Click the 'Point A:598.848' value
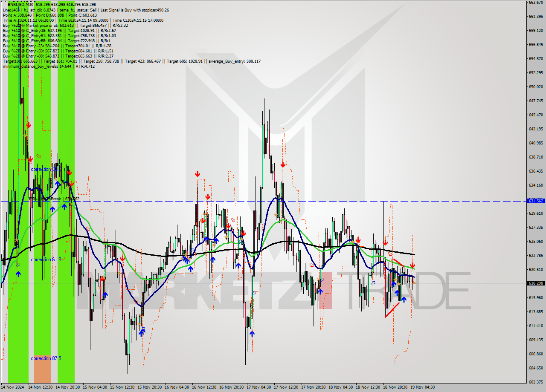The height and width of the screenshot is (392, 546). (x=17, y=15)
